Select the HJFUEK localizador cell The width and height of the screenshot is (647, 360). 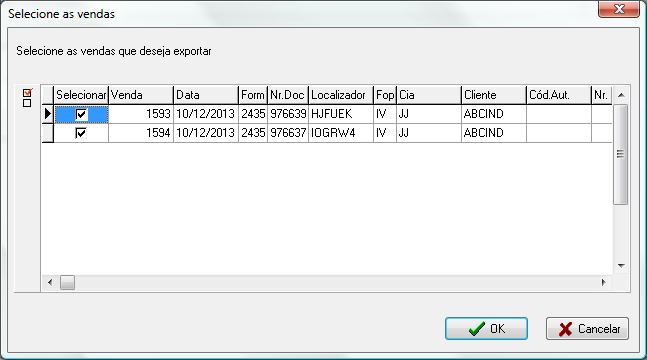(x=341, y=114)
